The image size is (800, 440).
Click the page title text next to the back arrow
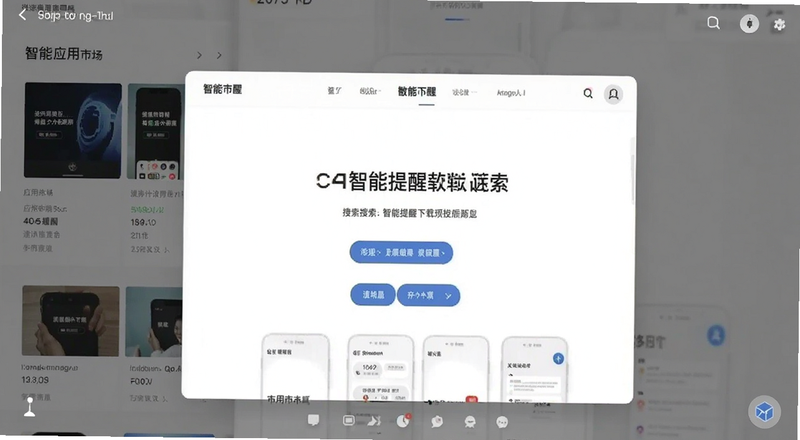pos(76,16)
